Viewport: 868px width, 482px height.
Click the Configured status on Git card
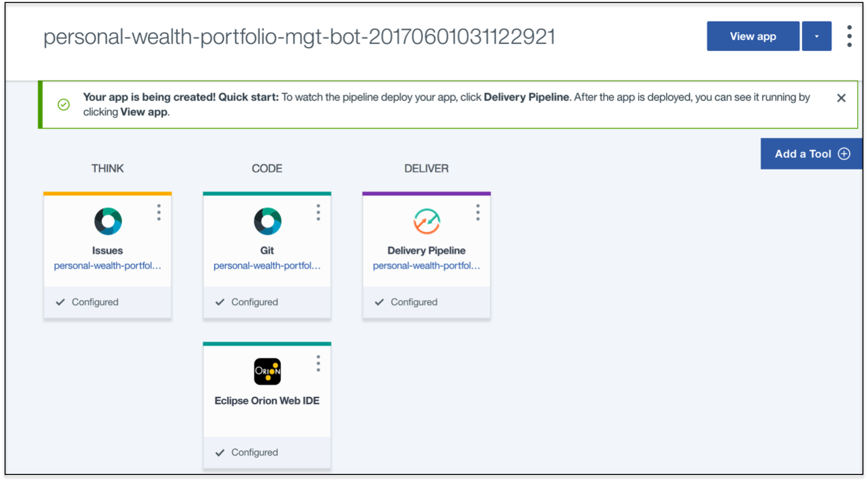[247, 302]
